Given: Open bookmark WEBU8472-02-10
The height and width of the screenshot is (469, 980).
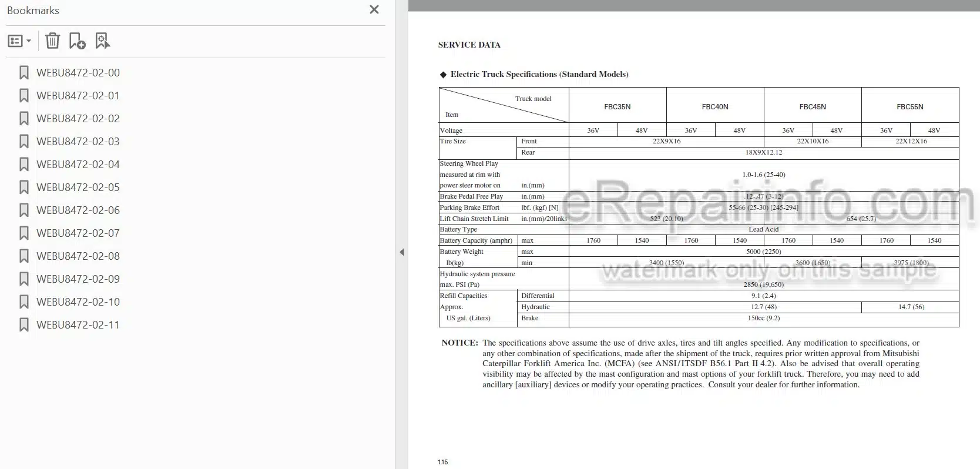Looking at the screenshot, I should tap(78, 302).
